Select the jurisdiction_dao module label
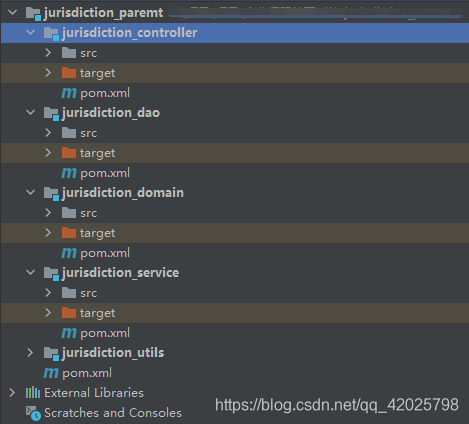 tap(111, 113)
